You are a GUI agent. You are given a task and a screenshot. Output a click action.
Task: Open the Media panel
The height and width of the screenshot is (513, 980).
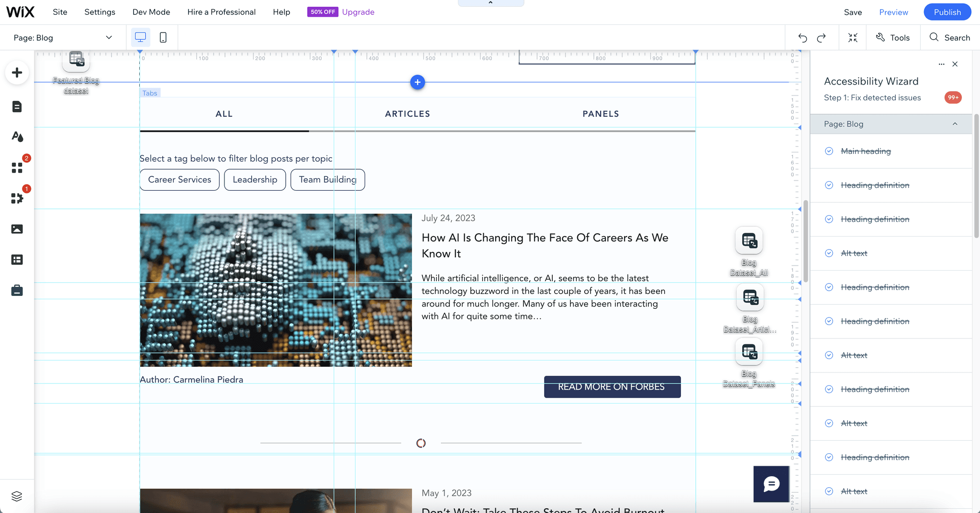point(17,229)
